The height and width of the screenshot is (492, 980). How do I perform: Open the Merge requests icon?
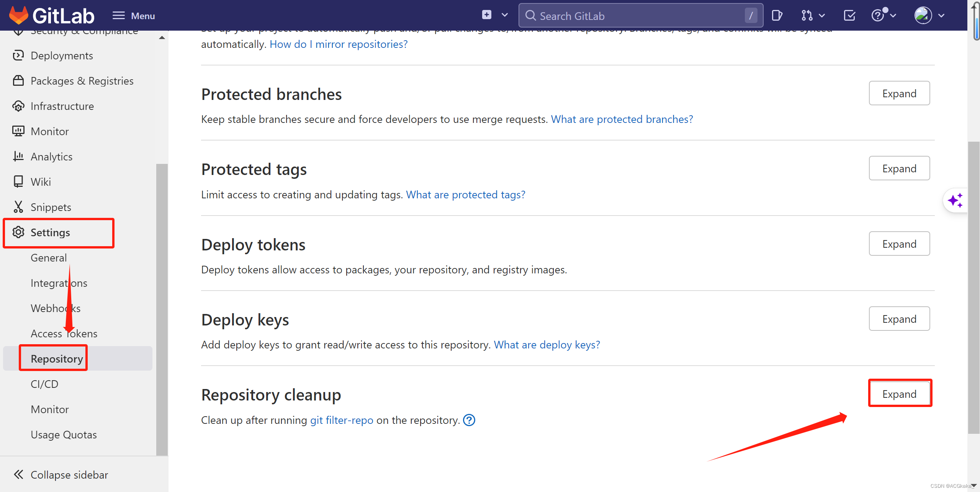[x=807, y=16]
